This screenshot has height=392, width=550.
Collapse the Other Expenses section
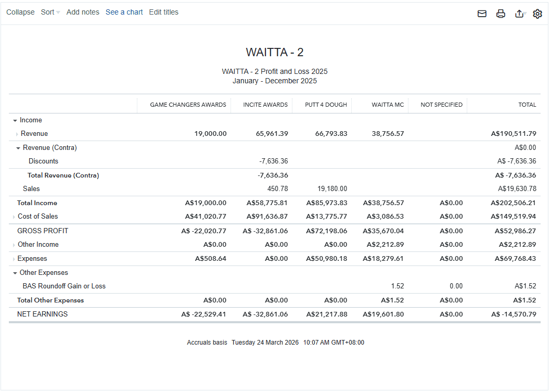point(15,273)
